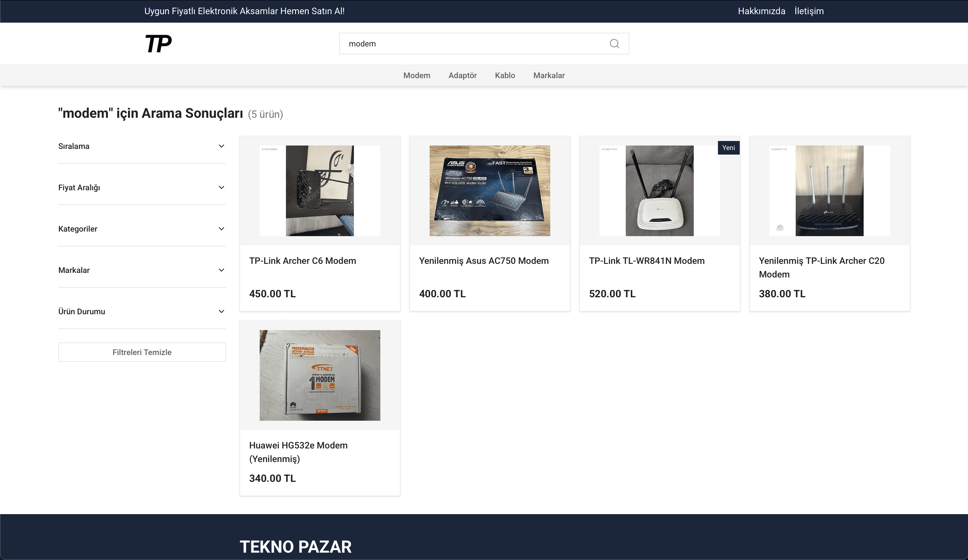Expand the Sıralama filter chevron
This screenshot has height=560, width=968.
[x=221, y=146]
